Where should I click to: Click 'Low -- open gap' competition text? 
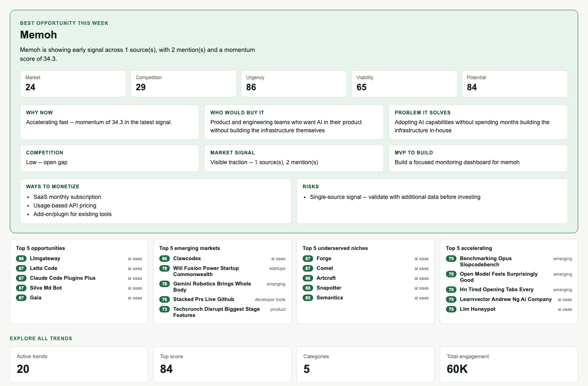[47, 162]
